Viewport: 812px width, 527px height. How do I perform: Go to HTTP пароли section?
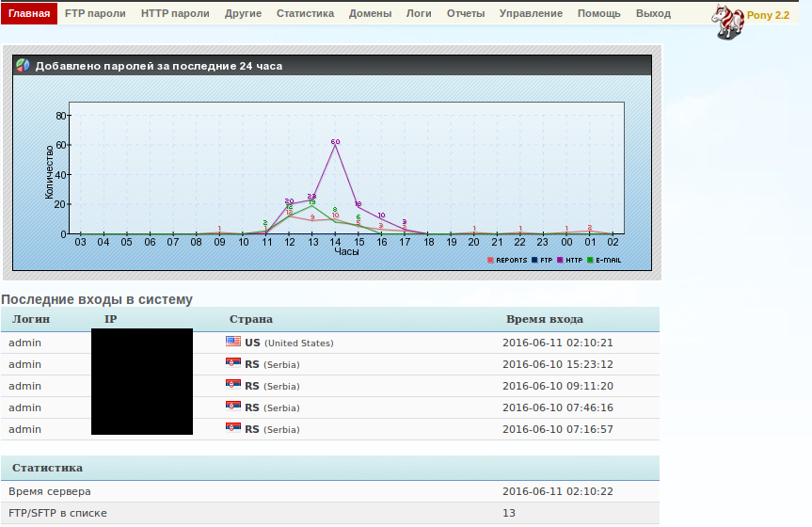coord(175,13)
